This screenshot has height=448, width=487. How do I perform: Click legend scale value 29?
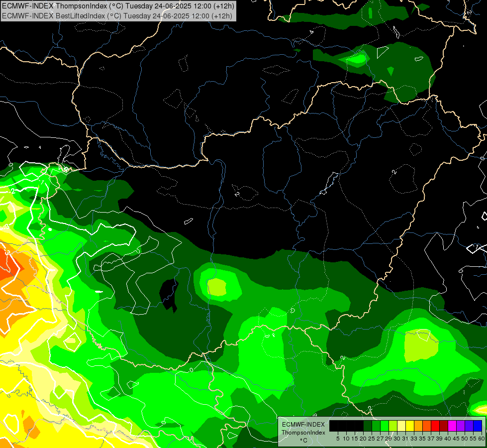click(389, 439)
